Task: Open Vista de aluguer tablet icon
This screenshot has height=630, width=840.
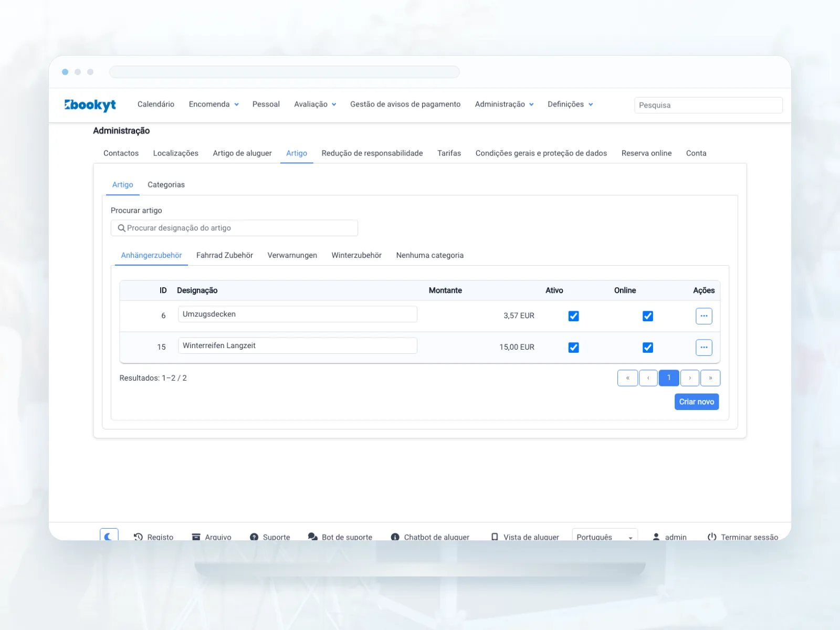Action: (x=495, y=537)
